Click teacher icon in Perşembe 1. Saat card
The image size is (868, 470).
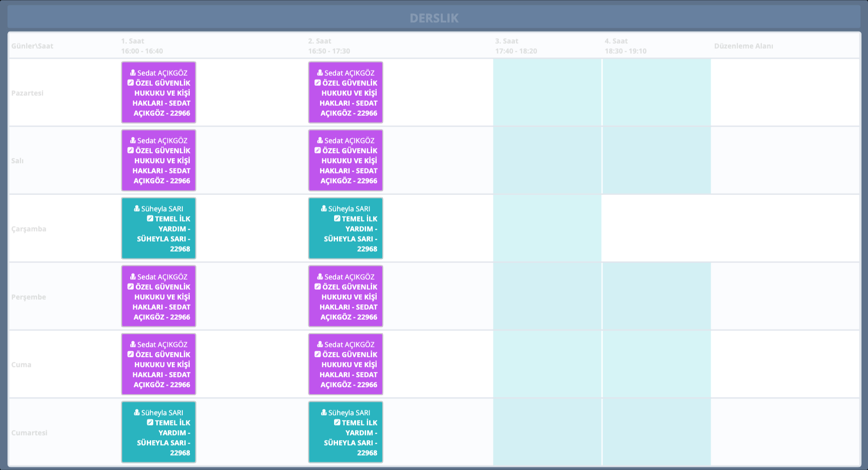tap(133, 277)
